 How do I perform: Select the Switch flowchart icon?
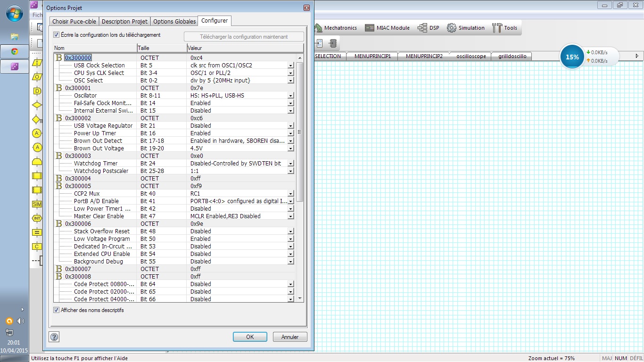(37, 119)
